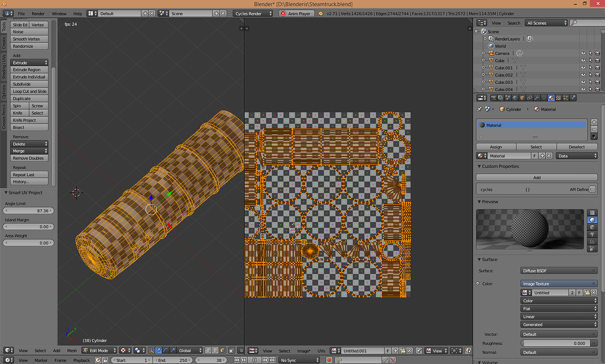Image resolution: width=605 pixels, height=364 pixels.
Task: Remove material slot with minus button
Action: (x=594, y=129)
